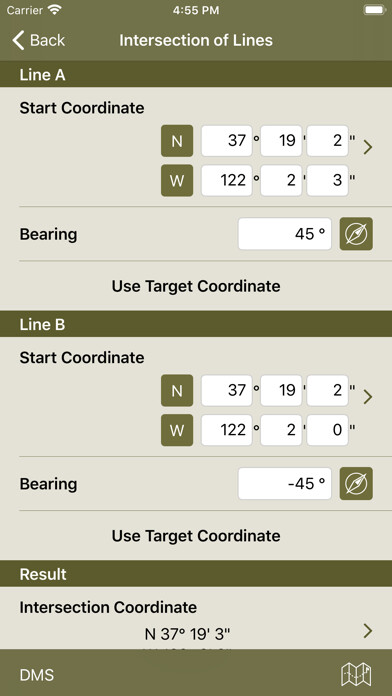
Task: Open Line B start coordinate details chevron
Action: click(x=367, y=397)
